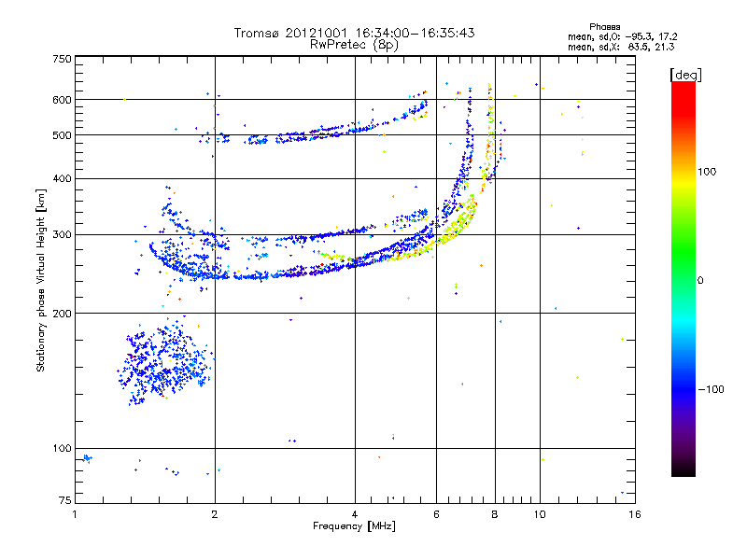Click the x-axis tick label '8'
Viewport: 747px width, 560px height.
coord(495,514)
